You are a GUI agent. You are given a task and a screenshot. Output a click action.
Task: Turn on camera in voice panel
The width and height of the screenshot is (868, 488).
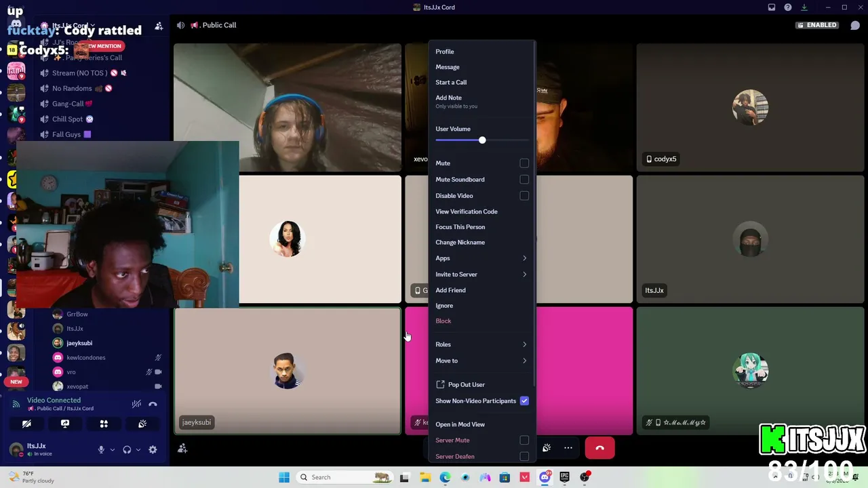(26, 424)
